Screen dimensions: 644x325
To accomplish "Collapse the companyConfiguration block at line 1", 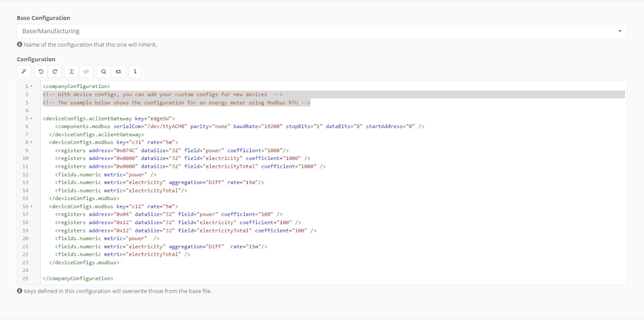I will coord(31,86).
